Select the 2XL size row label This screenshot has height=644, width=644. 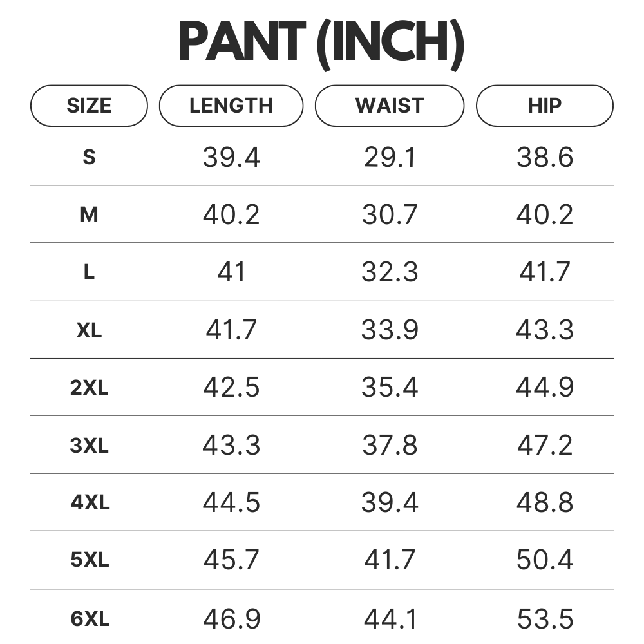pos(89,388)
